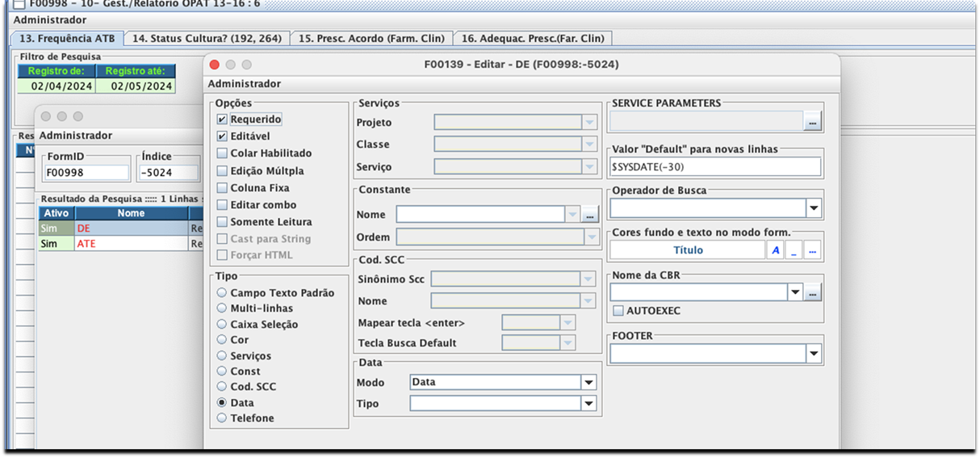The height and width of the screenshot is (458, 980).
Task: Open the FOOTER dropdown
Action: [814, 354]
